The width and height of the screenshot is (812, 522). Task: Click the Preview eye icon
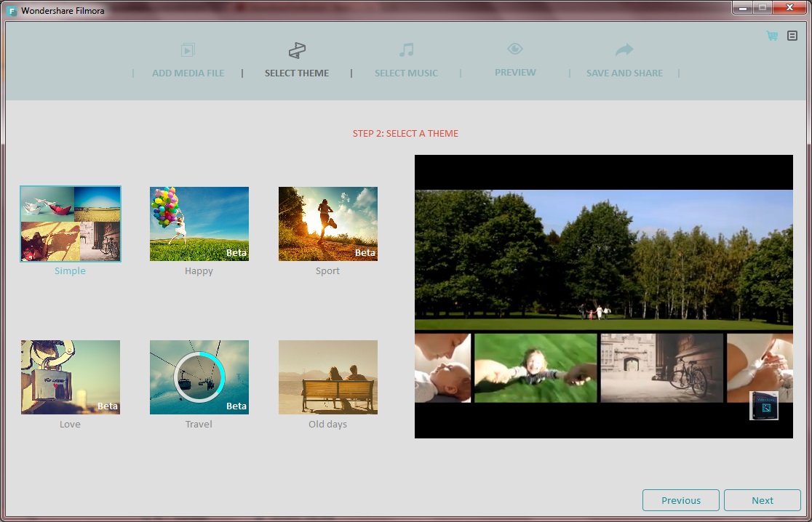(514, 49)
